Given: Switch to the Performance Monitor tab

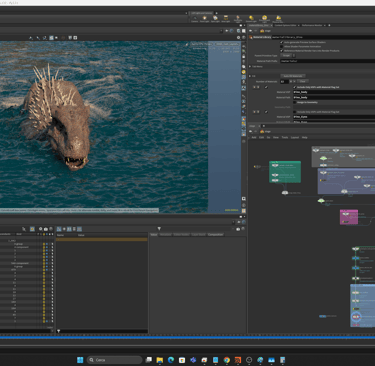Looking at the screenshot, I should pos(312,25).
